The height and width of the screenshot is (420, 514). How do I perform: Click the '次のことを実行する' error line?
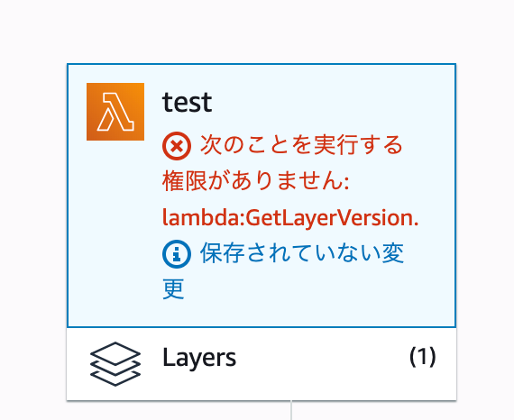click(x=301, y=145)
